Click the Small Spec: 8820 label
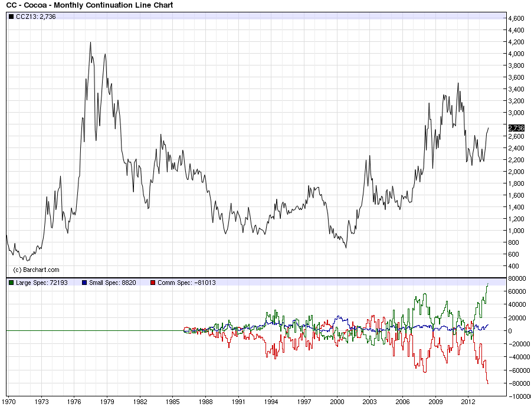The image size is (531, 420). click(113, 283)
